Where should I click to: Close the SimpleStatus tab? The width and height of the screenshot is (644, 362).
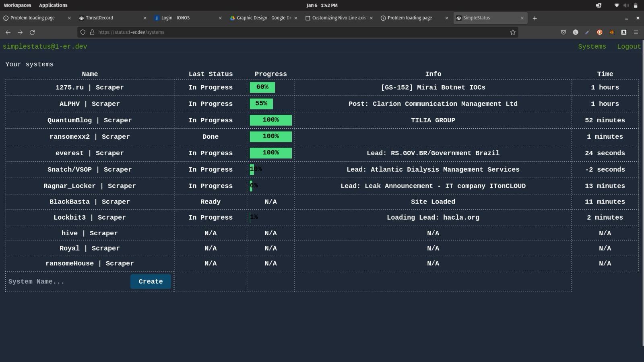(522, 18)
